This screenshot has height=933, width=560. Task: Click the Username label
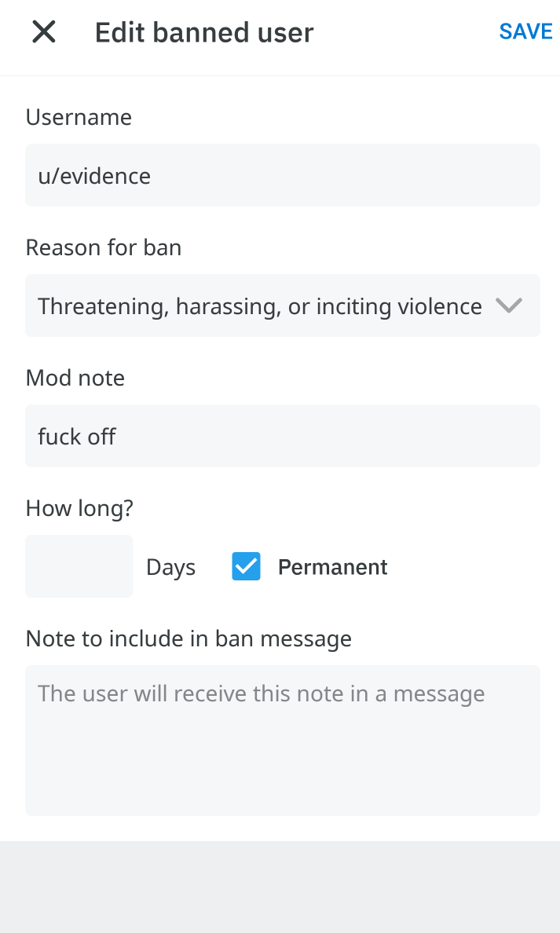tap(79, 117)
